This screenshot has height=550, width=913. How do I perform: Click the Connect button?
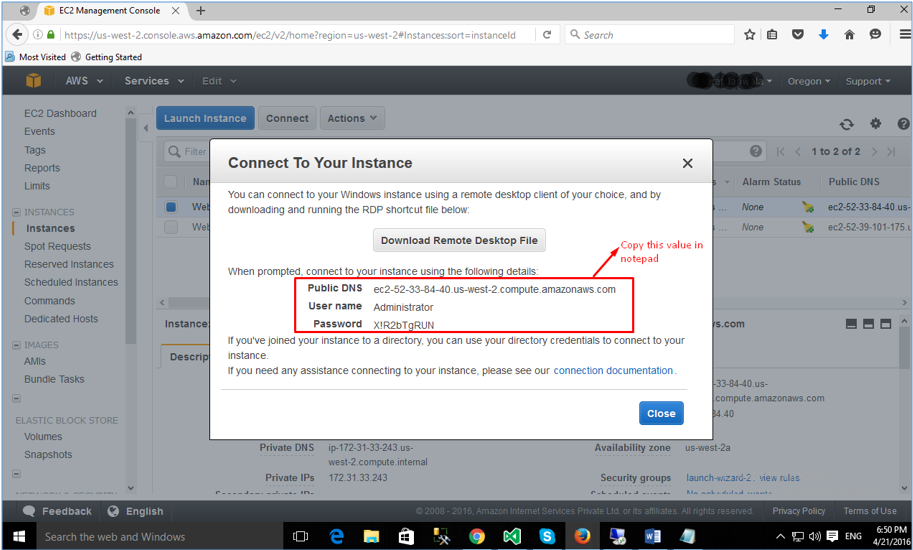click(287, 118)
